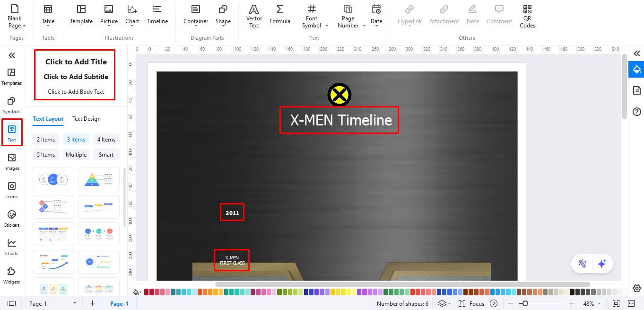Screen dimensions: 644x310
Task: Choose the Smart layout filter
Action: pyautogui.click(x=106, y=155)
